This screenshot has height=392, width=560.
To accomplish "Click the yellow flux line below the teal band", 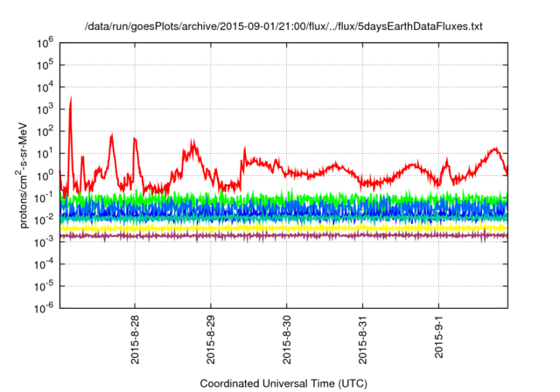I will click(283, 227).
